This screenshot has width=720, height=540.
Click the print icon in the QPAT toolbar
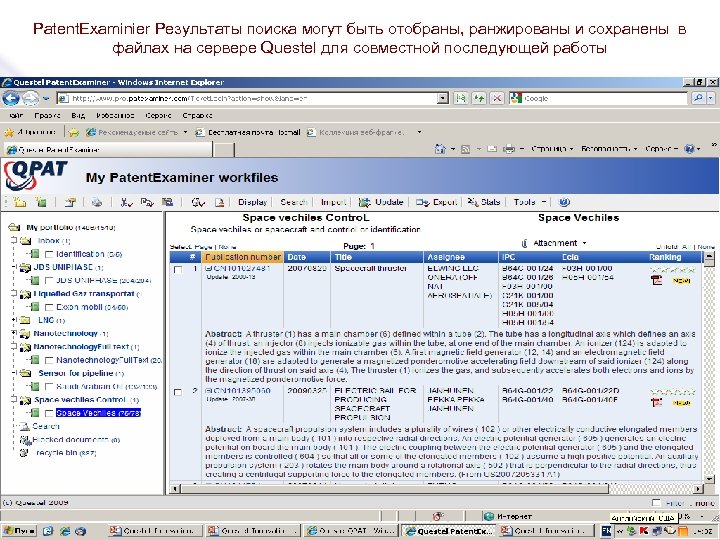pyautogui.click(x=97, y=202)
